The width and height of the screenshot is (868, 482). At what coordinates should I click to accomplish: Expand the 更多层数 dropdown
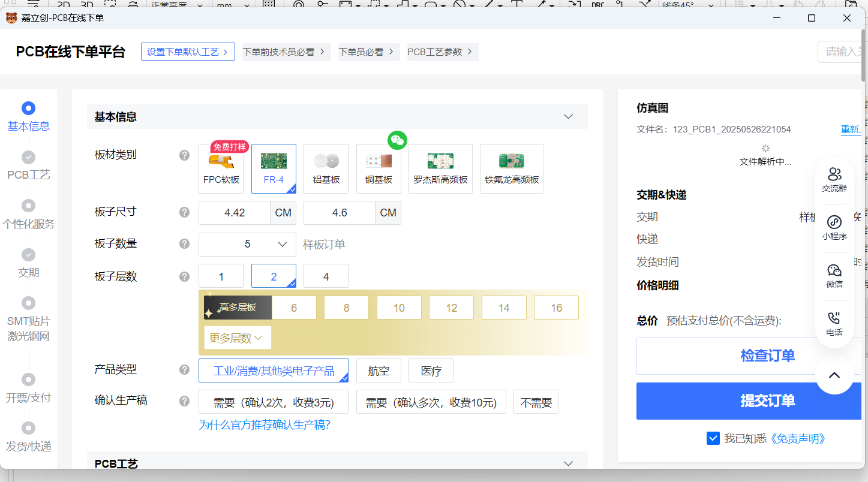(x=238, y=338)
